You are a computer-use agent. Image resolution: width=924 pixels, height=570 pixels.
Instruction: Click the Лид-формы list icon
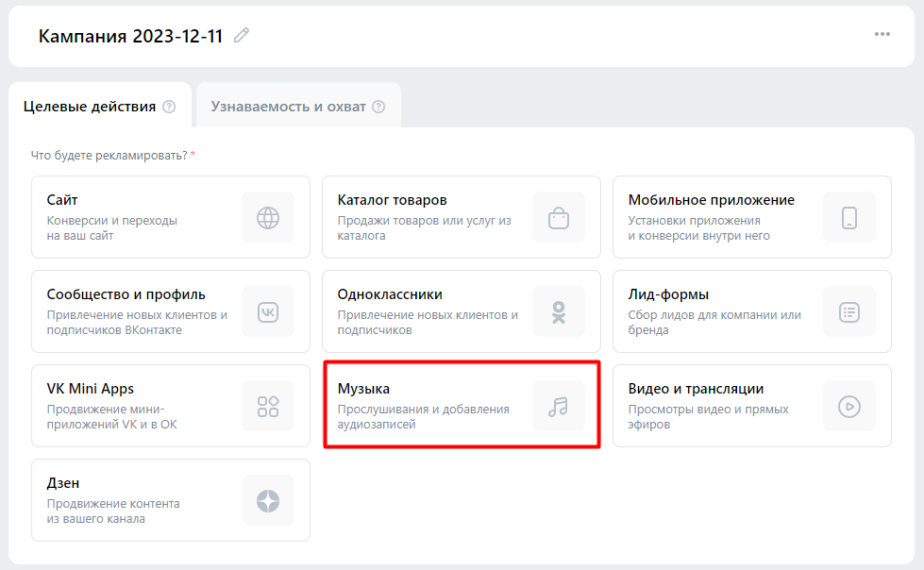[x=849, y=312]
